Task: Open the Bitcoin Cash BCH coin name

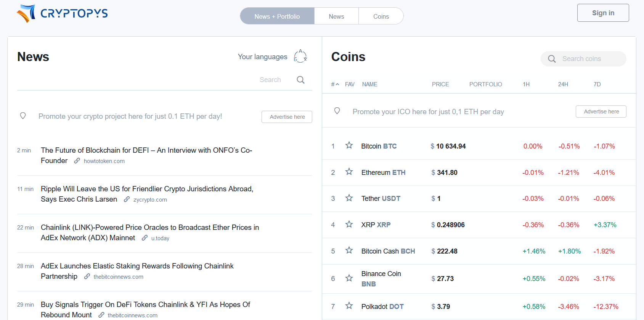Action: (x=388, y=251)
